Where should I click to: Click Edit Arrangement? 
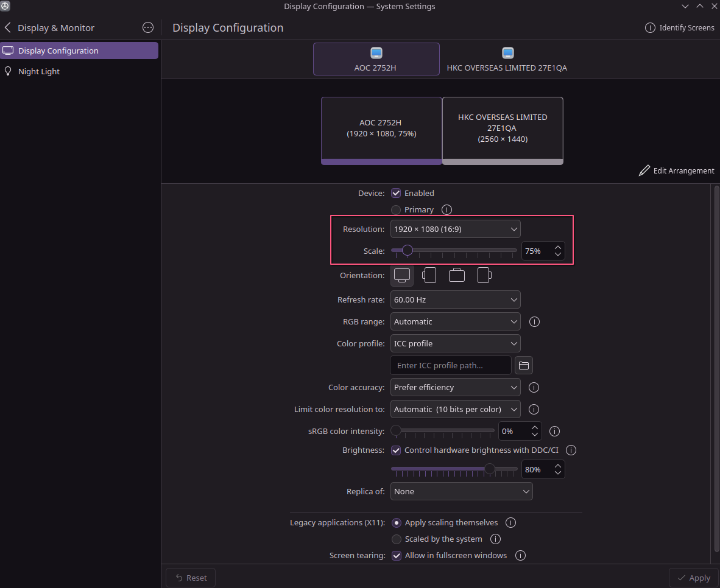click(x=676, y=171)
